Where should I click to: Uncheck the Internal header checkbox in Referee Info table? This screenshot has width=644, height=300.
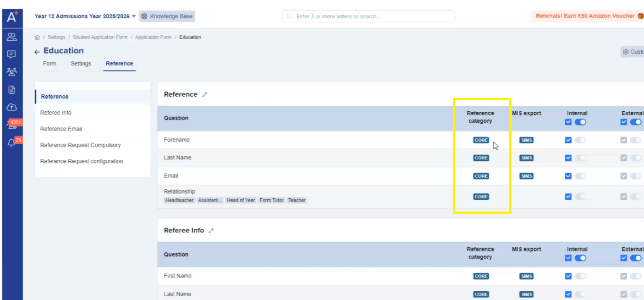pos(568,258)
